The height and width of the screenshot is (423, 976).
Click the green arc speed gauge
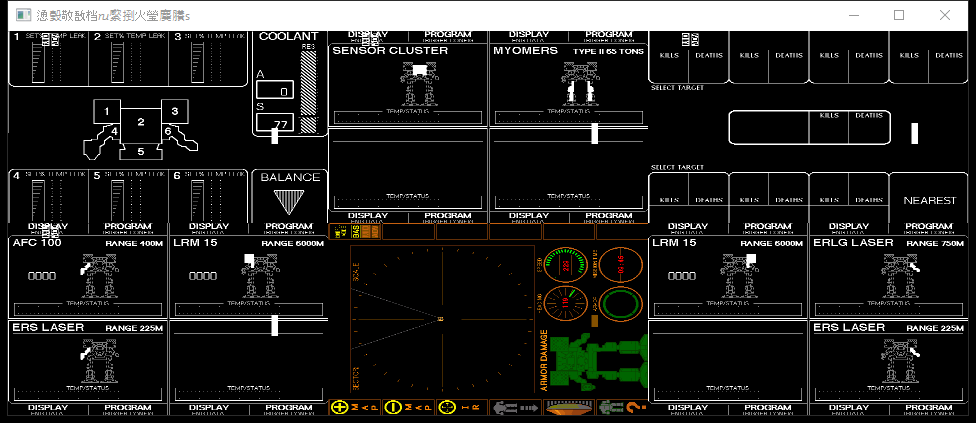[x=566, y=264]
